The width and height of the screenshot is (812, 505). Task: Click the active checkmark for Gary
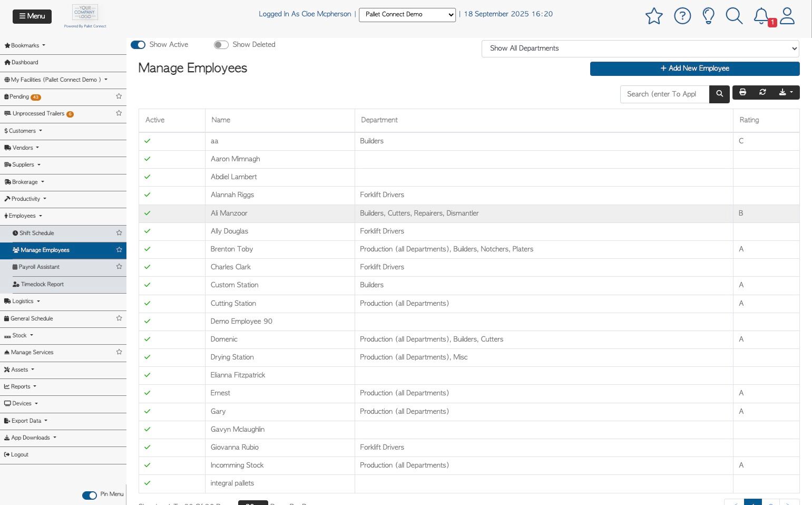148,411
